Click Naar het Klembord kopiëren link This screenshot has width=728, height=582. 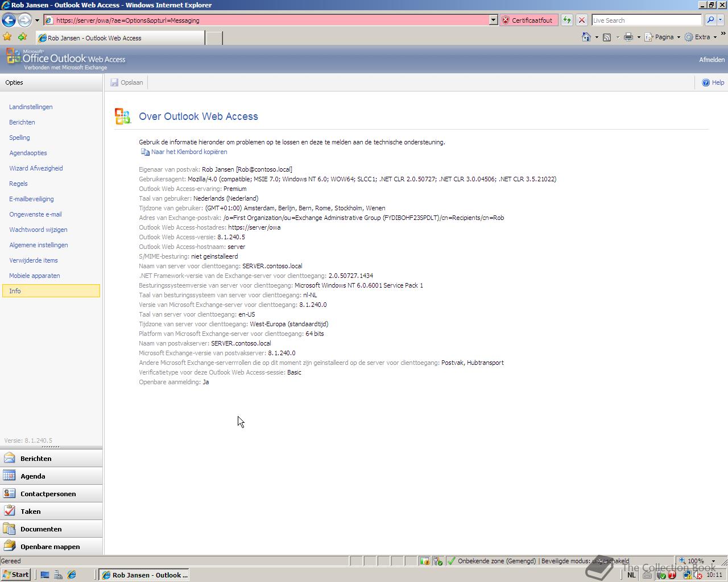point(184,152)
